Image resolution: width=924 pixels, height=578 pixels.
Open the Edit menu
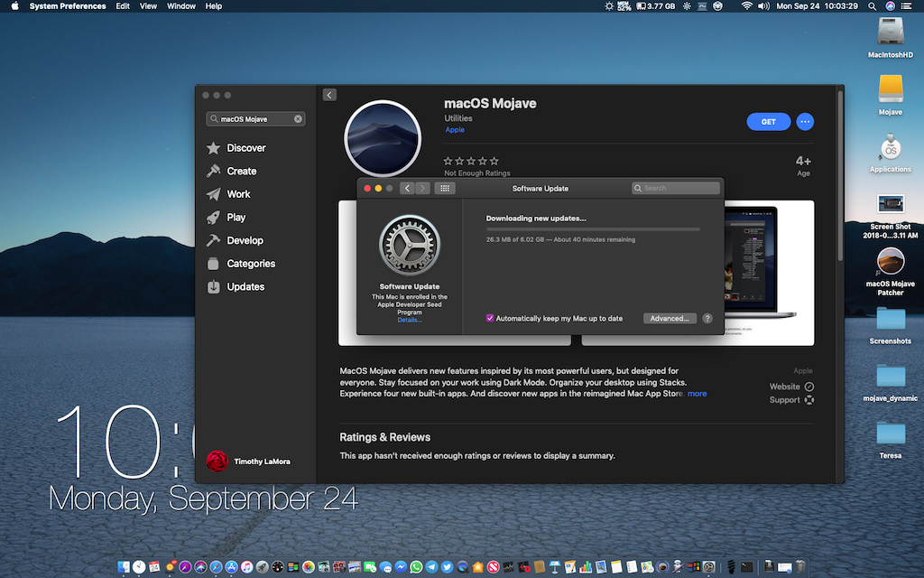pos(123,6)
